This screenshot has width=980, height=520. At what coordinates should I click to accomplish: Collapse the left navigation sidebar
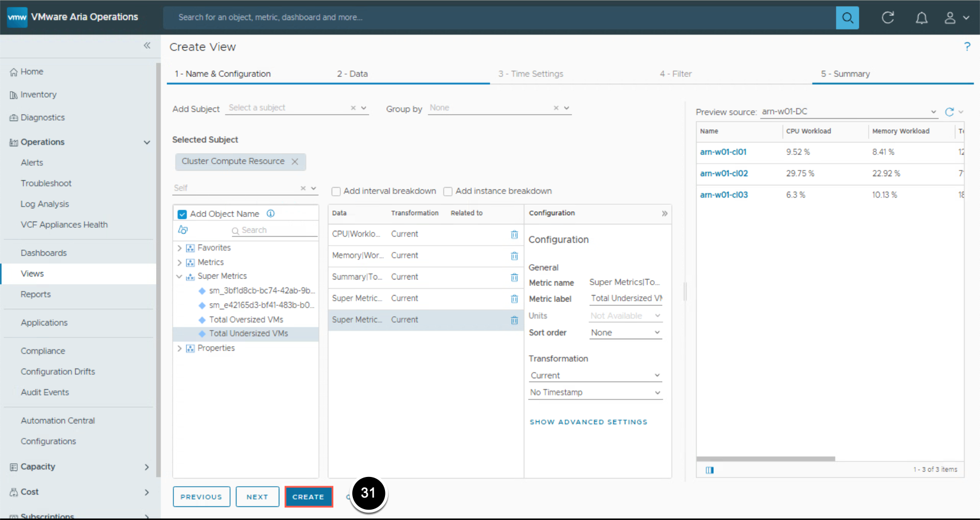coord(147,45)
